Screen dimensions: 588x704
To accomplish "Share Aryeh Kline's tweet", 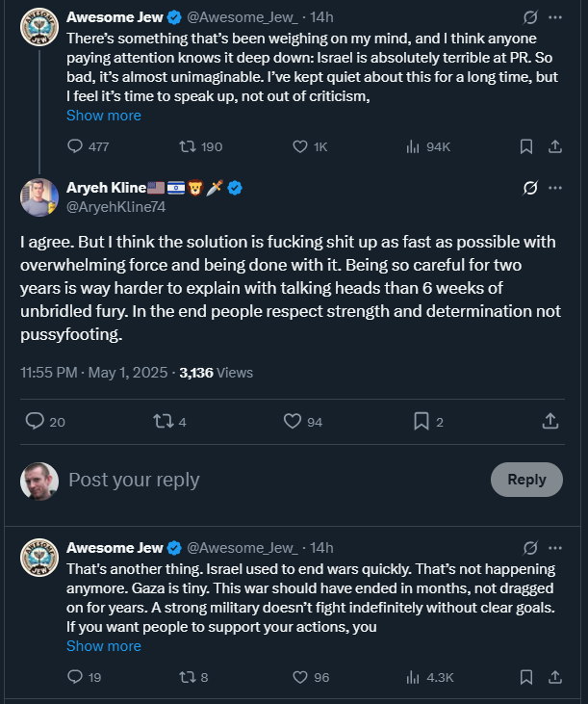I will click(550, 421).
